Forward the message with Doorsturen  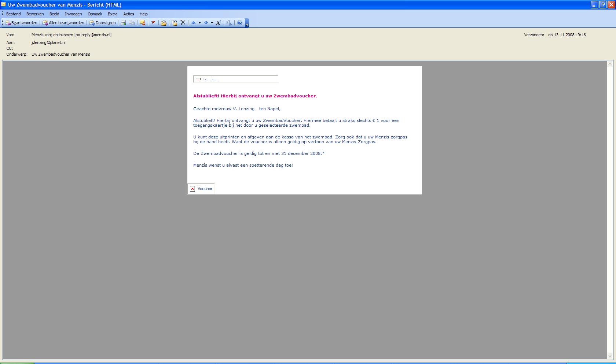(102, 23)
